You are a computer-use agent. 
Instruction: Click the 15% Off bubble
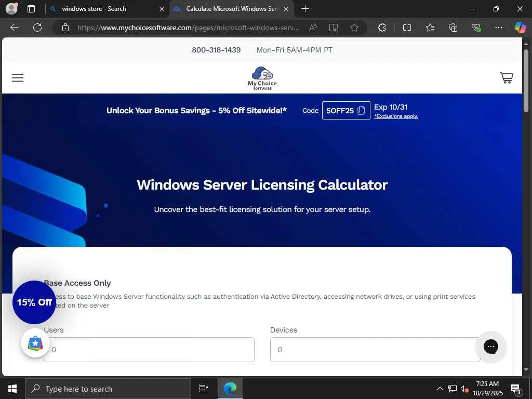tap(34, 302)
